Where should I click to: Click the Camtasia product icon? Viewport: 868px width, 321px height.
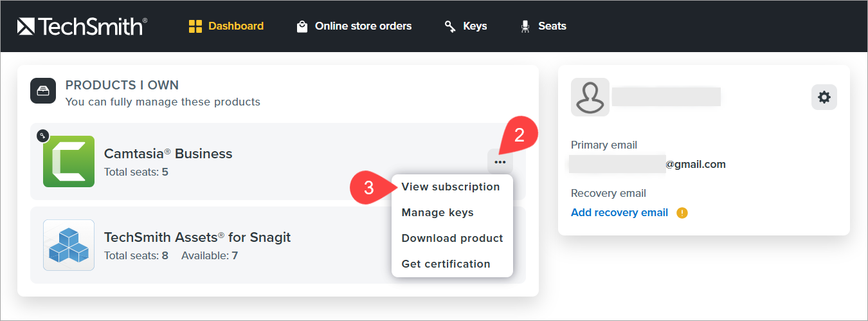pos(69,161)
